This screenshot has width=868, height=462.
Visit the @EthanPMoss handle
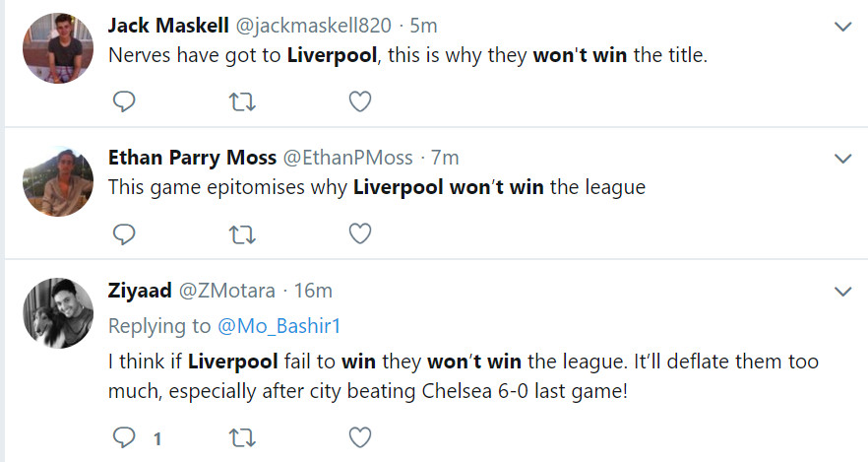pos(347,158)
